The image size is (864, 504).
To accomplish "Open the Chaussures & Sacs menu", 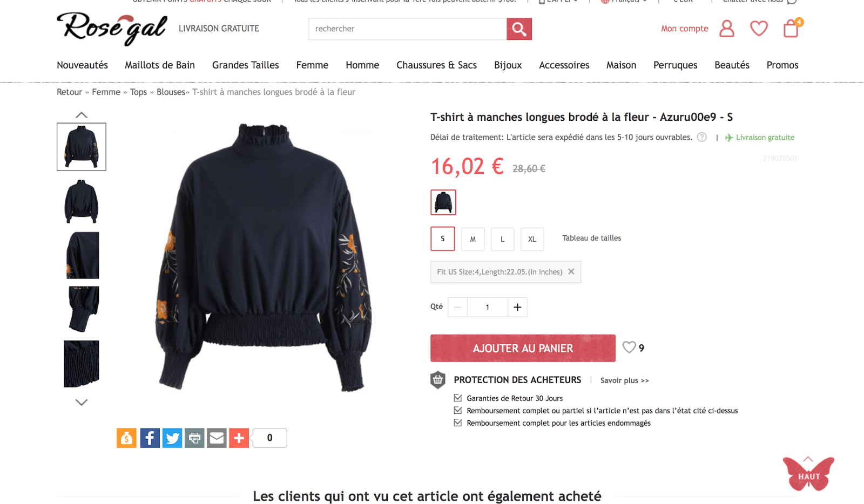I will coord(436,65).
